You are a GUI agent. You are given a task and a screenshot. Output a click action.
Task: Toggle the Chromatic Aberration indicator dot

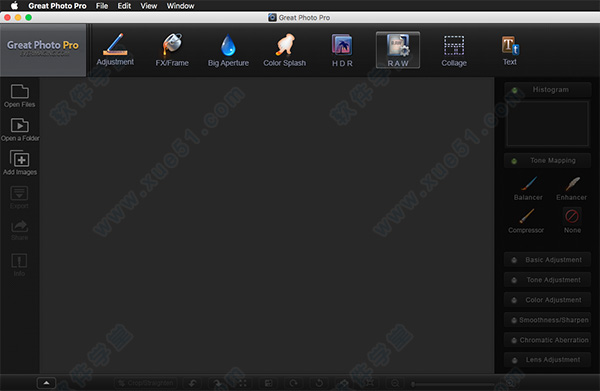pyautogui.click(x=514, y=340)
